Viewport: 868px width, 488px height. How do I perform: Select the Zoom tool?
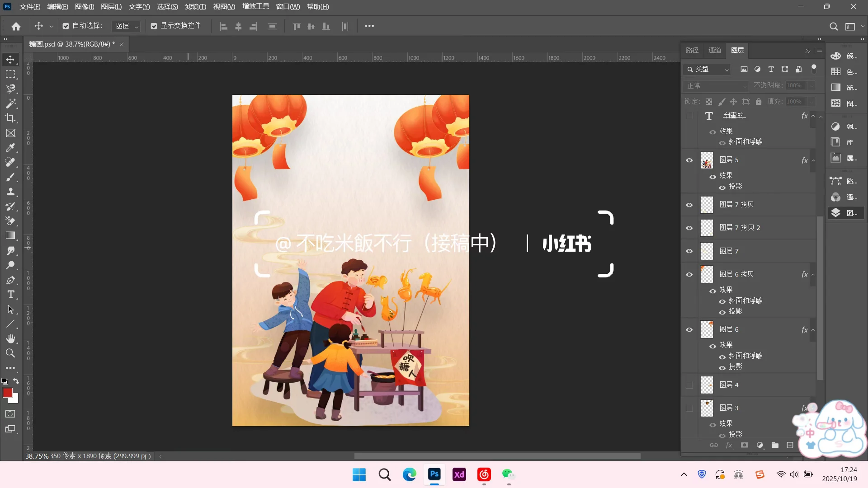click(11, 353)
